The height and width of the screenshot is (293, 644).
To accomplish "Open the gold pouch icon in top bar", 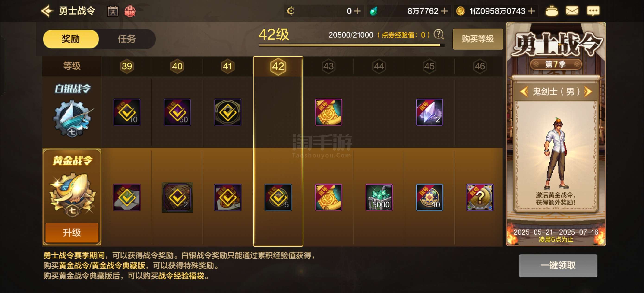I will [552, 11].
